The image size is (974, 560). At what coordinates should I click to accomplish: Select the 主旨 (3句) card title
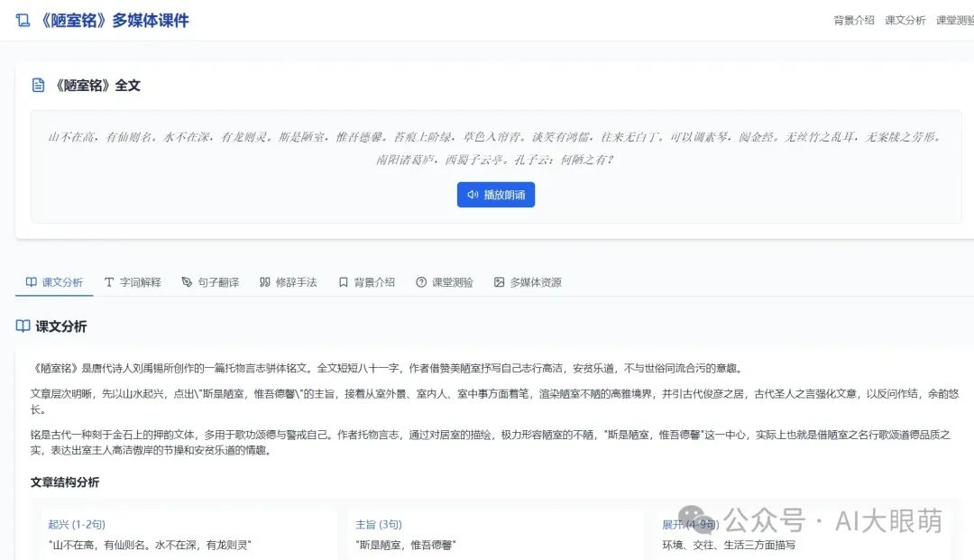pos(378,525)
